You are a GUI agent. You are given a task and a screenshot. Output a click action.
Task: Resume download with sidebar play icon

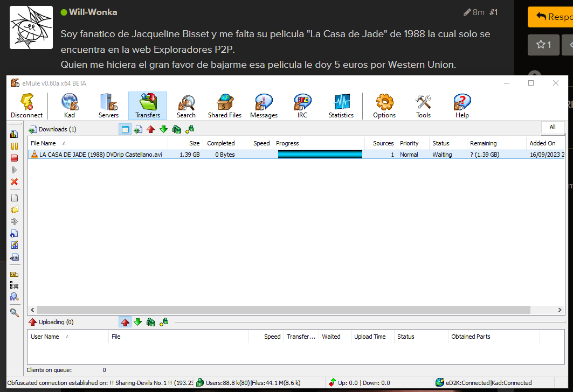click(14, 170)
